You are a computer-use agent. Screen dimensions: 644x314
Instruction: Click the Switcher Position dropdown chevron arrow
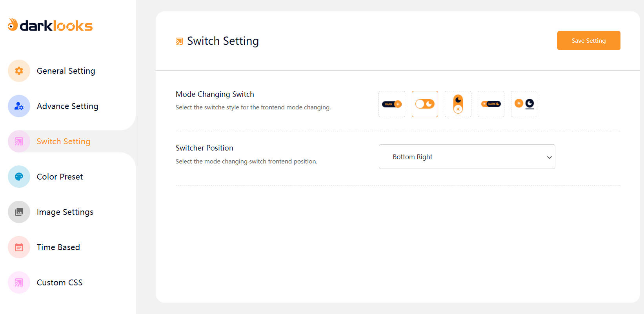549,157
